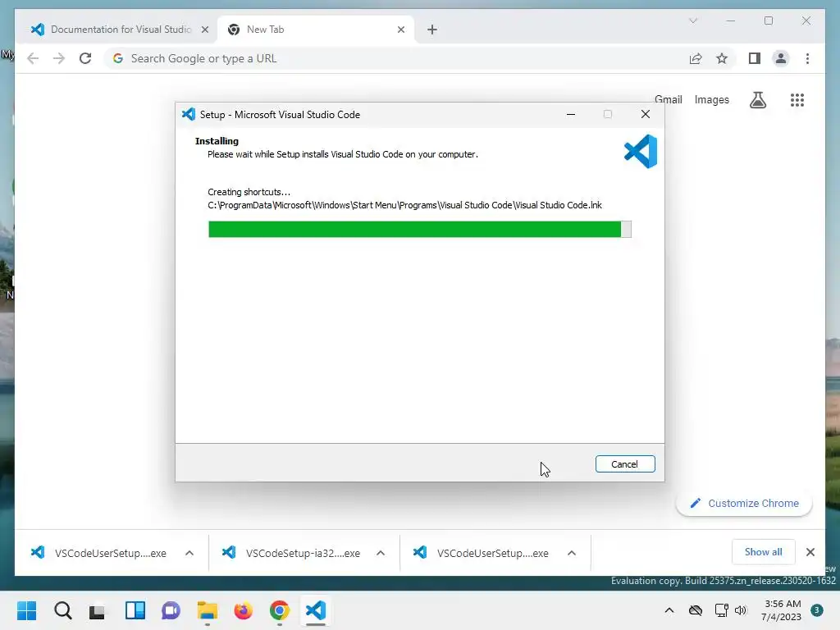Image resolution: width=840 pixels, height=630 pixels.
Task: Open network status tray icon
Action: coord(721,610)
